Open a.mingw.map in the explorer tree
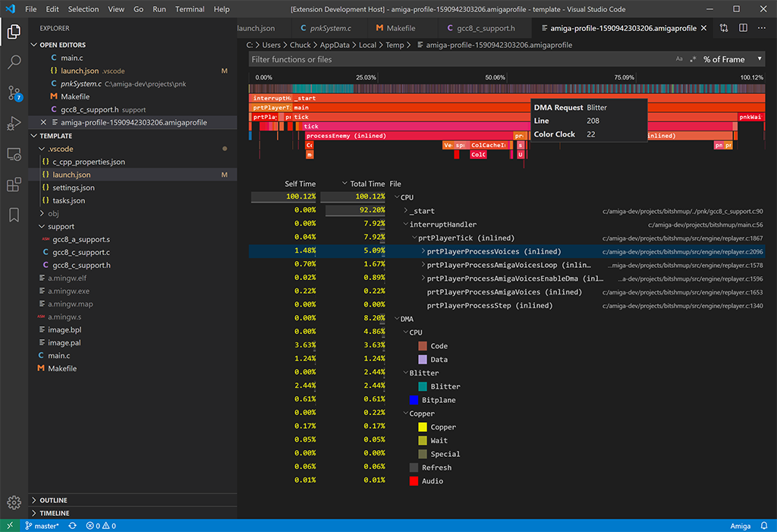The height and width of the screenshot is (532, 777). point(71,304)
